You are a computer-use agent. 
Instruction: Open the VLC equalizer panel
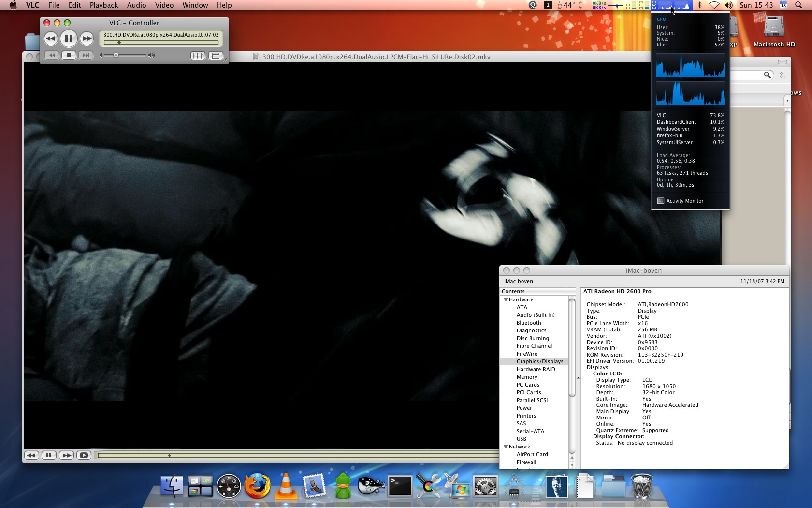[x=198, y=56]
